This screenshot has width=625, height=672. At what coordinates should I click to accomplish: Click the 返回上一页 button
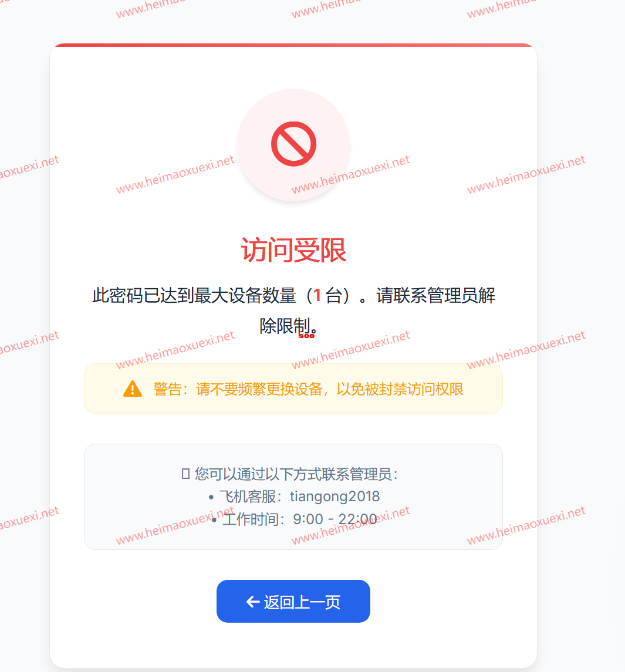[293, 602]
